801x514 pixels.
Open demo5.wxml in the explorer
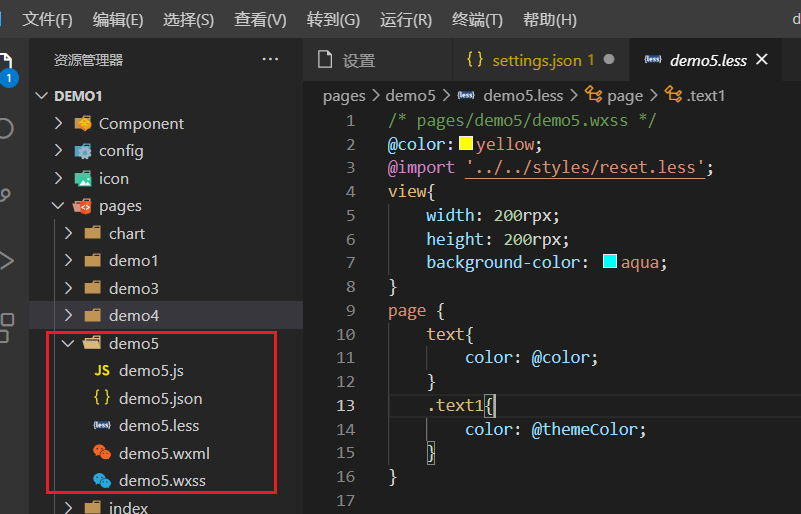tap(166, 453)
